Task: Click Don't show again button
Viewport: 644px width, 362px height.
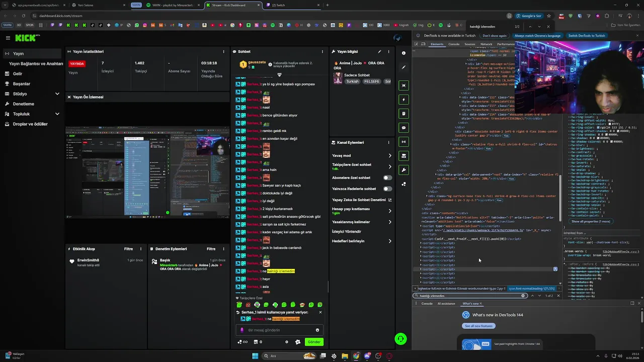Action: (x=495, y=36)
